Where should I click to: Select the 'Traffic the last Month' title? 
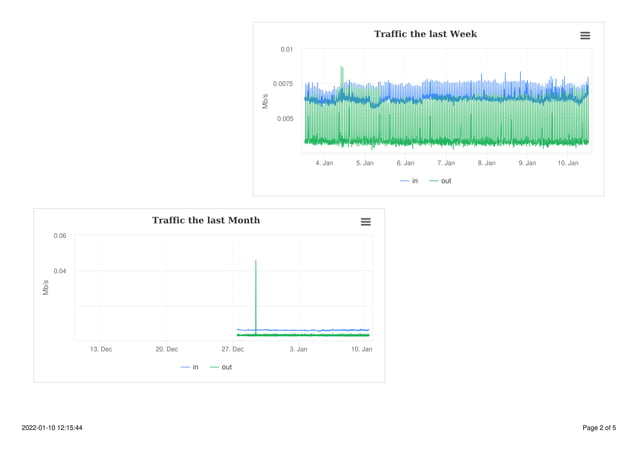point(206,220)
